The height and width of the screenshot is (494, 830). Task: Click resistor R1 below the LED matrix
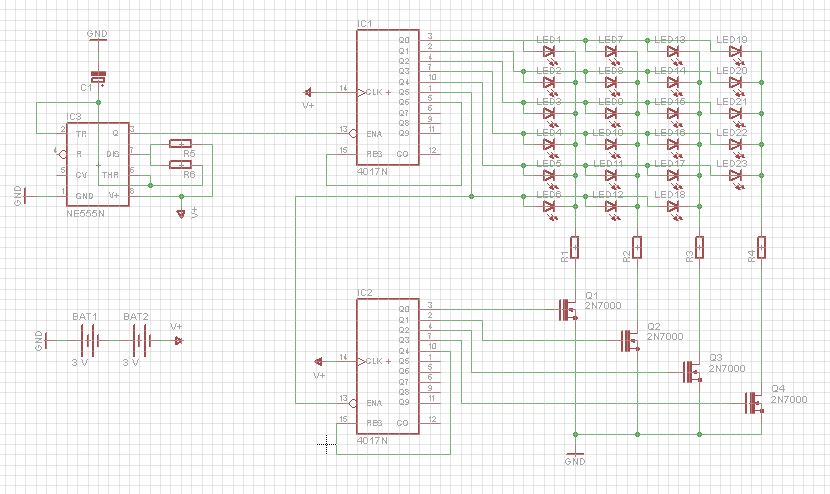pyautogui.click(x=575, y=246)
